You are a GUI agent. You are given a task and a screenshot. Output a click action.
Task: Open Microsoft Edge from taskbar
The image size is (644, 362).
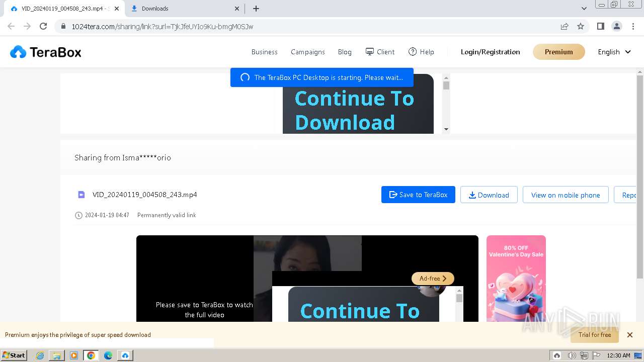click(108, 355)
